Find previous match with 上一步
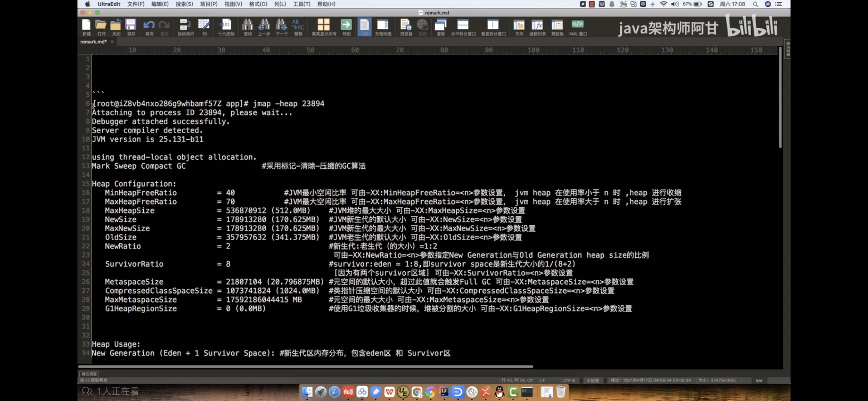868x401 pixels. tap(264, 27)
